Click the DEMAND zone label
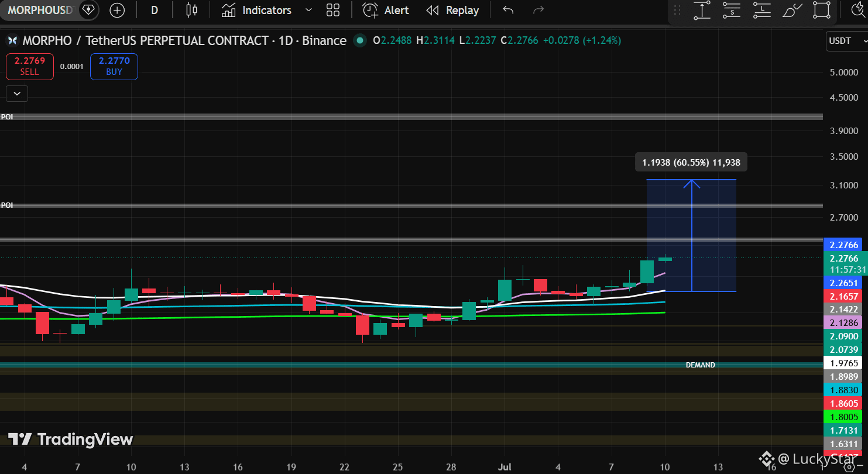 pyautogui.click(x=701, y=365)
